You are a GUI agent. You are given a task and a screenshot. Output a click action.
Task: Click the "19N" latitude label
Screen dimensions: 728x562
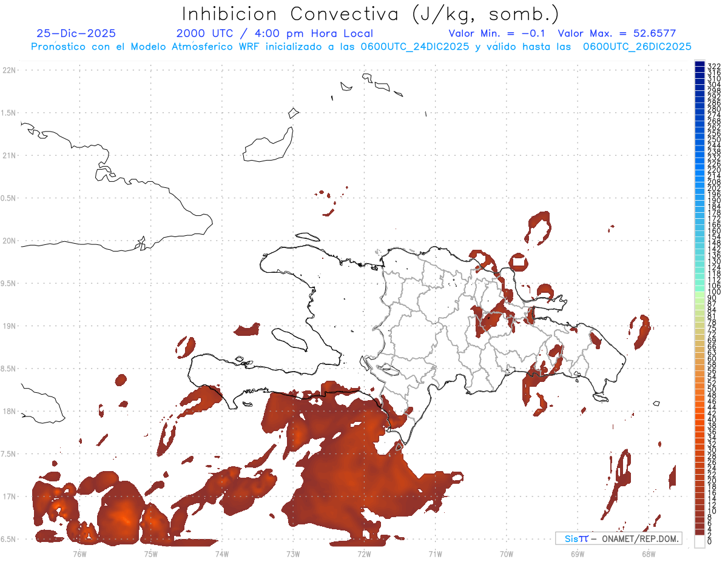coord(9,326)
